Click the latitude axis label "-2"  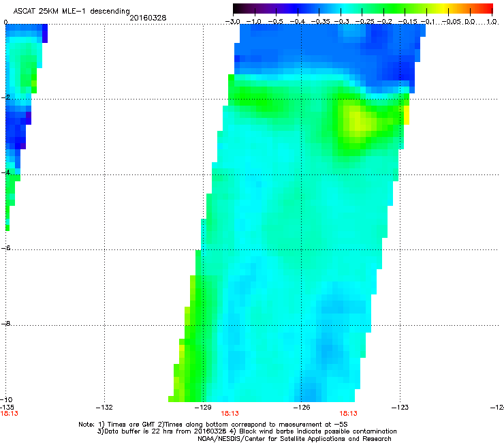[x=5, y=97]
